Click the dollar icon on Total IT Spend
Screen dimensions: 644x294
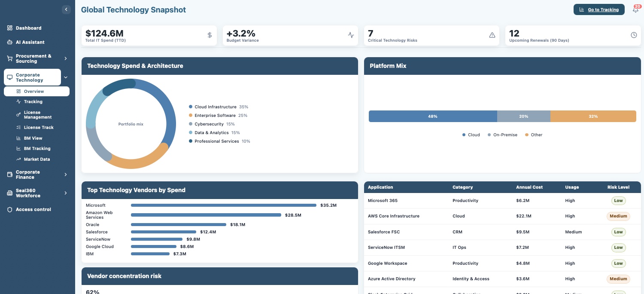pyautogui.click(x=210, y=35)
